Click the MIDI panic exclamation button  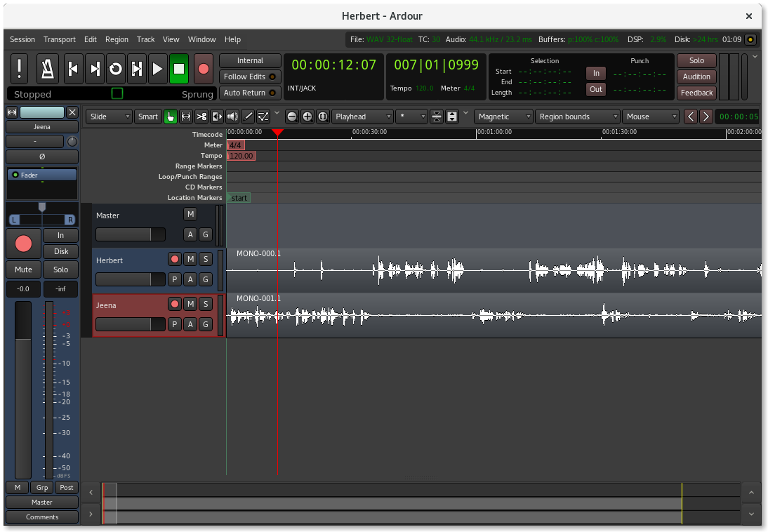pos(19,69)
